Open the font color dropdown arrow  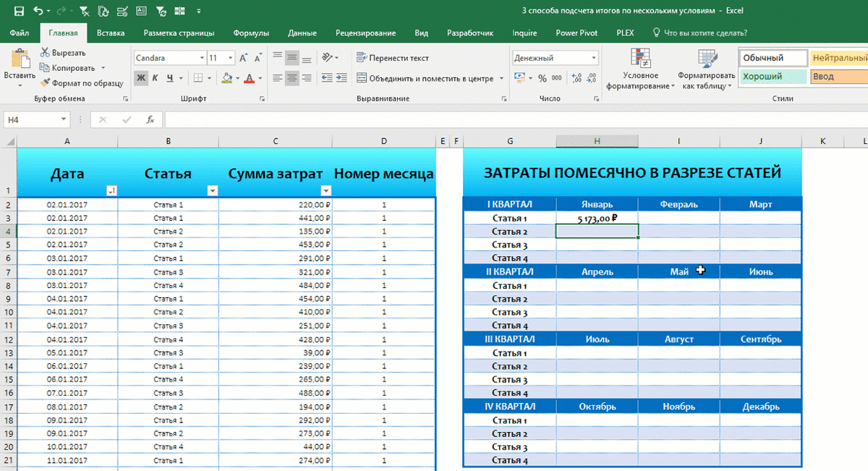point(260,78)
